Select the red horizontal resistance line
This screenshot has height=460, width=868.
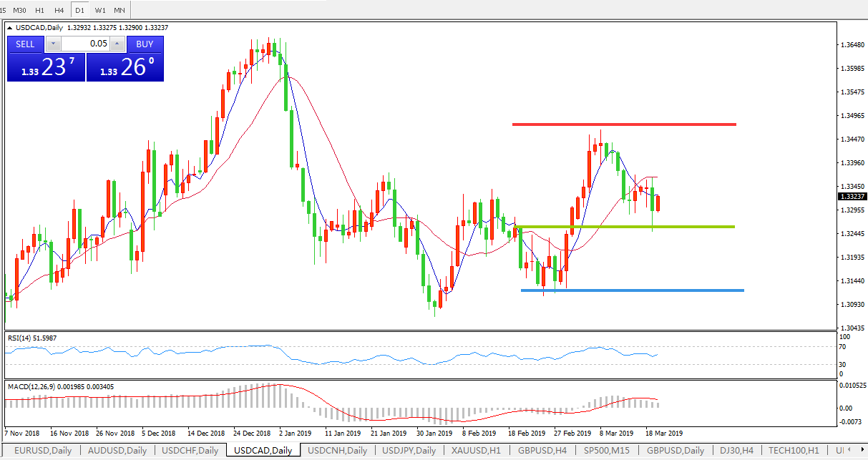624,124
